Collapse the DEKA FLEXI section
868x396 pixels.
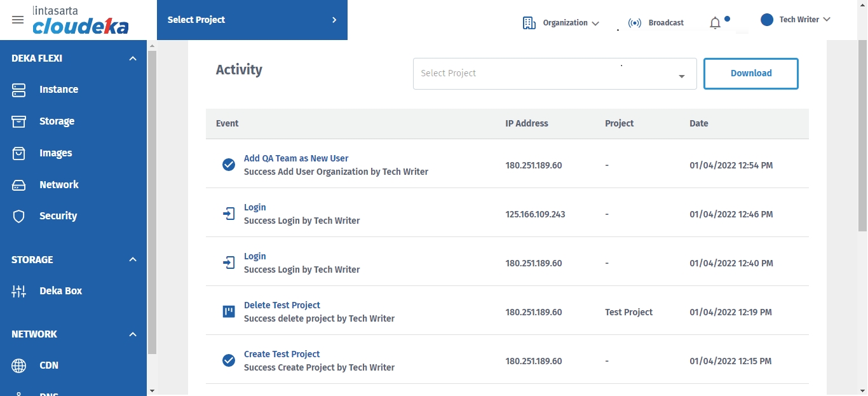pyautogui.click(x=133, y=58)
